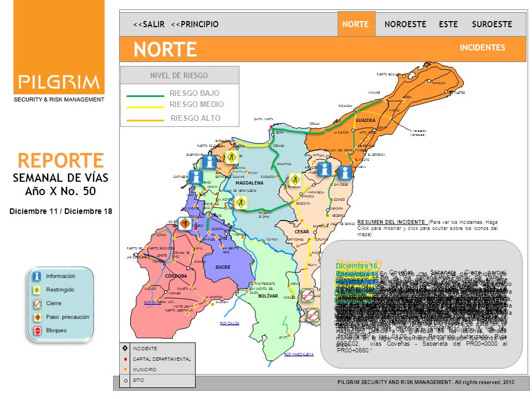Click the <<SALIR link
Viewport: 532px width, 399px height.
click(x=149, y=24)
